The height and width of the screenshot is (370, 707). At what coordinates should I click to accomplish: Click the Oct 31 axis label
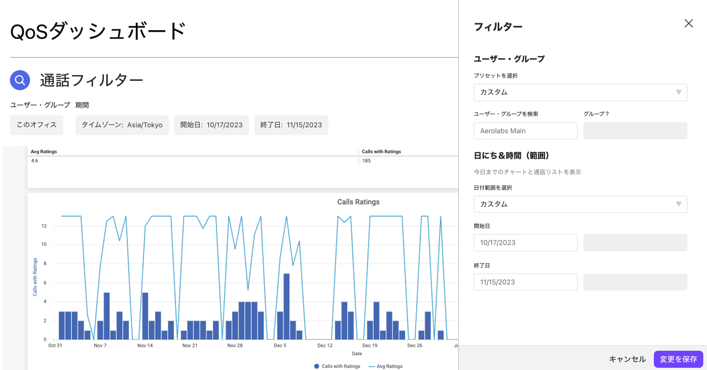(55, 346)
